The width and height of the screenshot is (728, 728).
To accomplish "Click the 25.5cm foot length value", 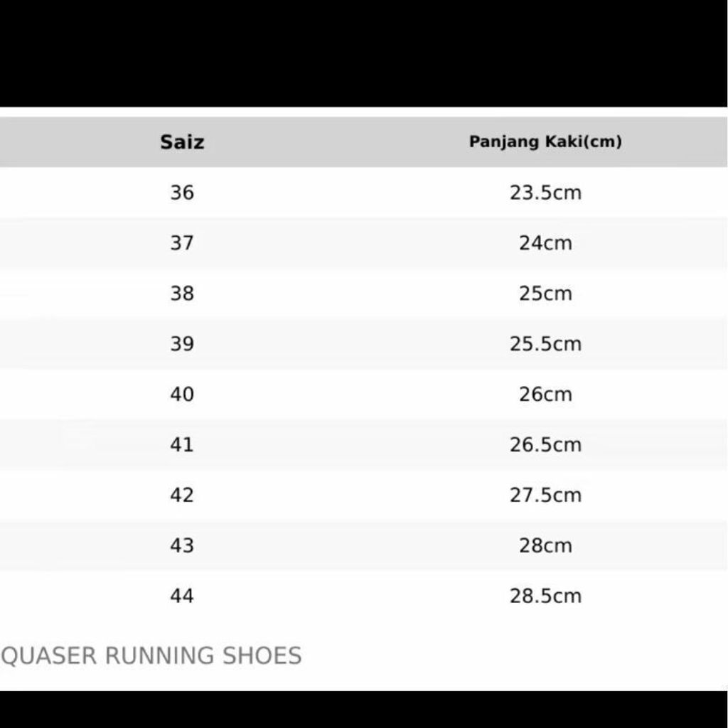I will [x=545, y=344].
